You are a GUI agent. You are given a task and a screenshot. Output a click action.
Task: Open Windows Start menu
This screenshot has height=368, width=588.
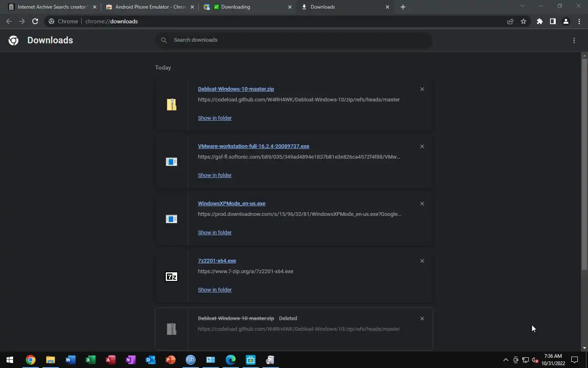pos(10,360)
